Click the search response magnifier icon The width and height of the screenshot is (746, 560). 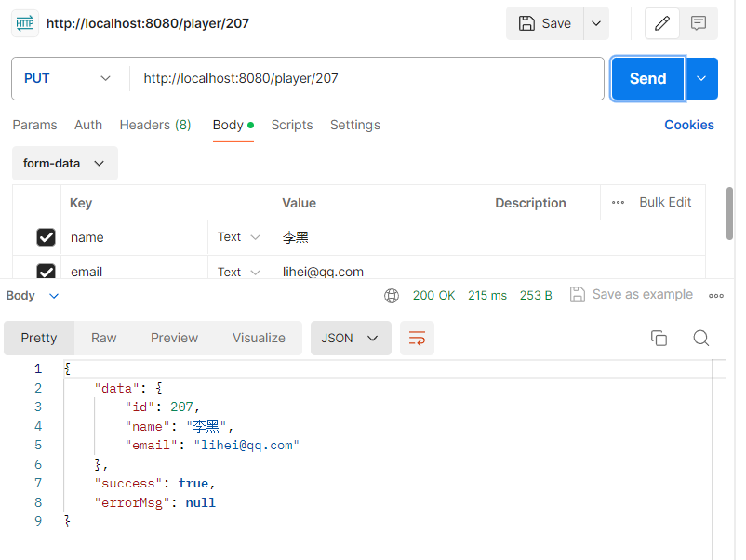click(700, 339)
